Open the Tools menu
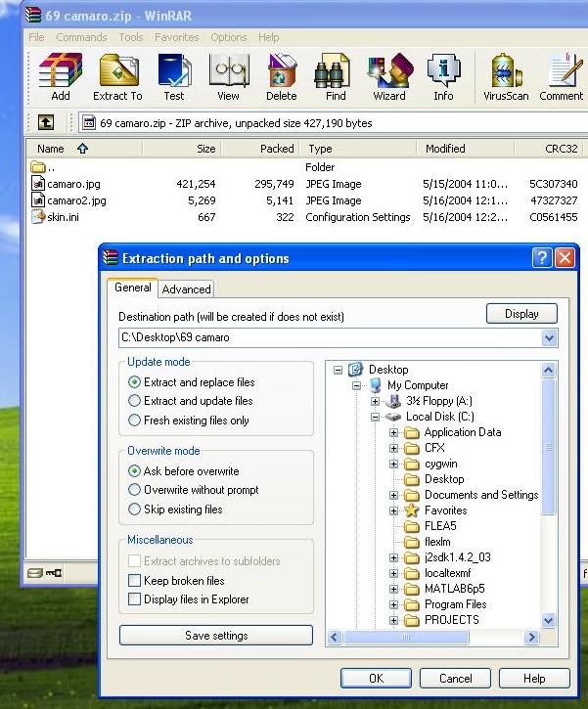588x709 pixels. [131, 37]
